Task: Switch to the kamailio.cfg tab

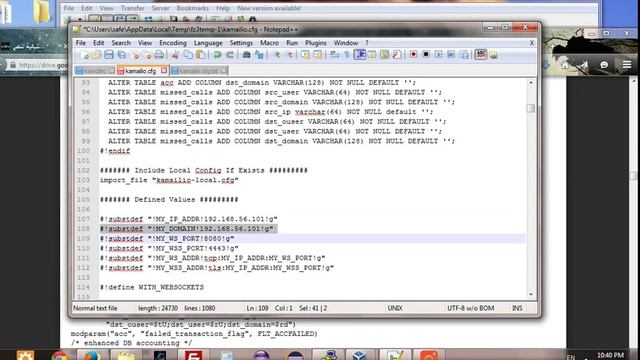Action: point(140,71)
